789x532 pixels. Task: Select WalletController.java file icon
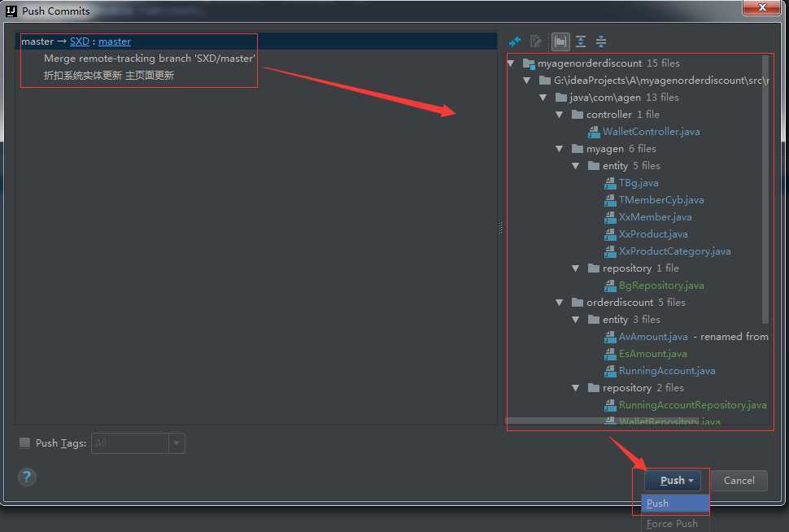coord(594,132)
